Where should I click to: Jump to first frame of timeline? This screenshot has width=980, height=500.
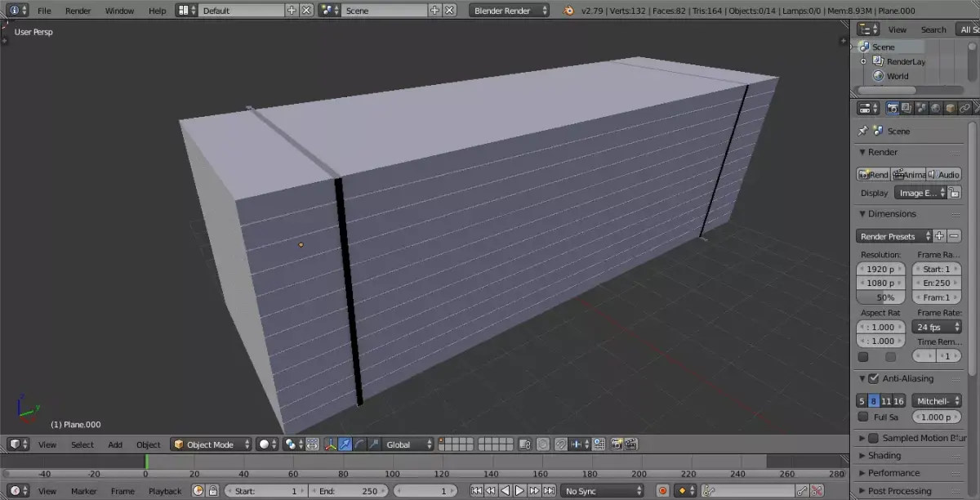476,491
